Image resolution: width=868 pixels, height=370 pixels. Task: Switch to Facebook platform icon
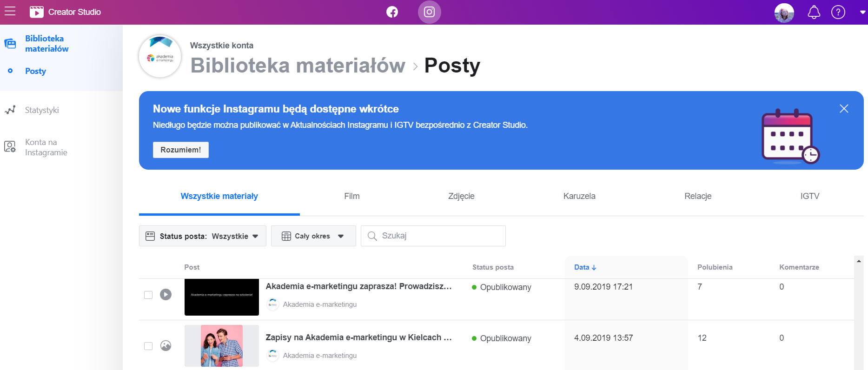[392, 12]
